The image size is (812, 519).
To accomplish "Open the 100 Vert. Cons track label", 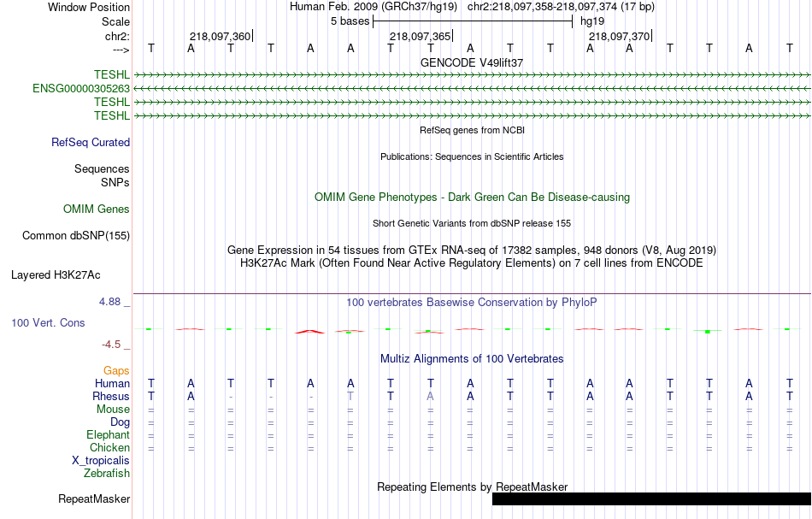I will tap(48, 322).
